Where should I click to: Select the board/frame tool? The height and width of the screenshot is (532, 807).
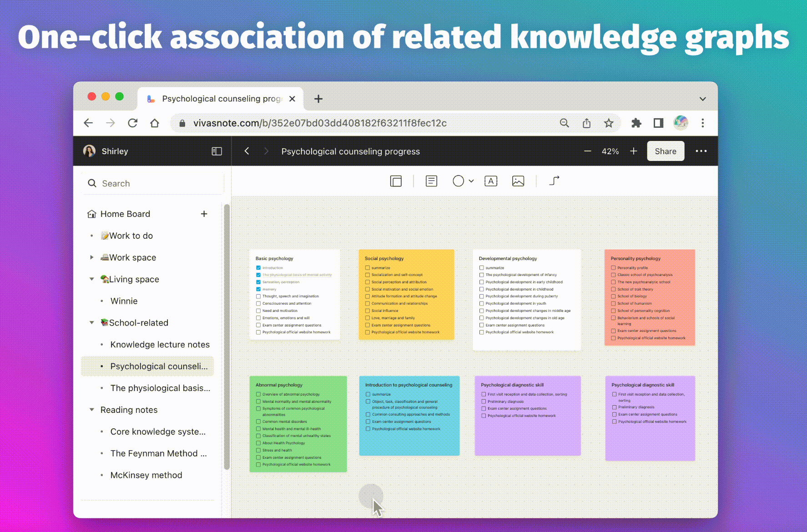[x=396, y=181]
